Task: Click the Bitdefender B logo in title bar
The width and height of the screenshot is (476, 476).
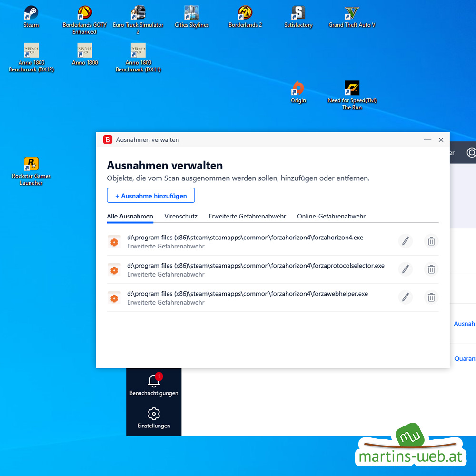Action: pyautogui.click(x=108, y=139)
